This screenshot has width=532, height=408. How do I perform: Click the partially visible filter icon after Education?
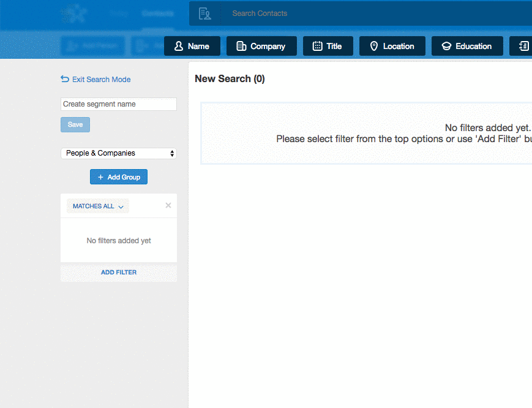tap(523, 47)
